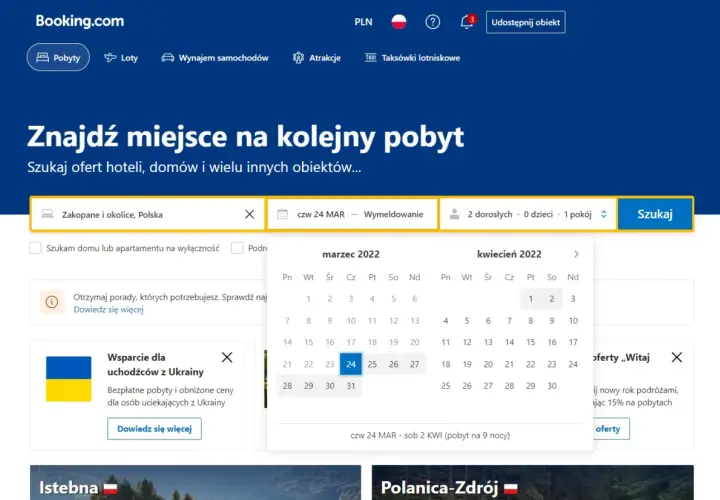This screenshot has width=720, height=500.
Task: Click the oferty button in right card
Action: [611, 429]
